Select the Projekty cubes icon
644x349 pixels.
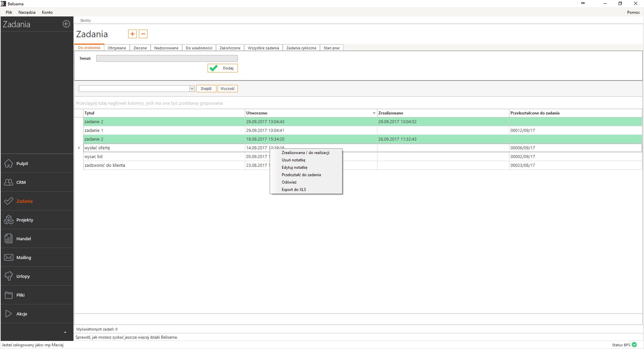9,220
